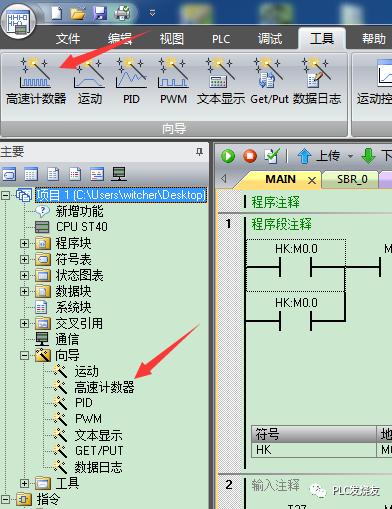Select 文本显示 under the 向导 tree
392x509 pixels.
tap(98, 435)
